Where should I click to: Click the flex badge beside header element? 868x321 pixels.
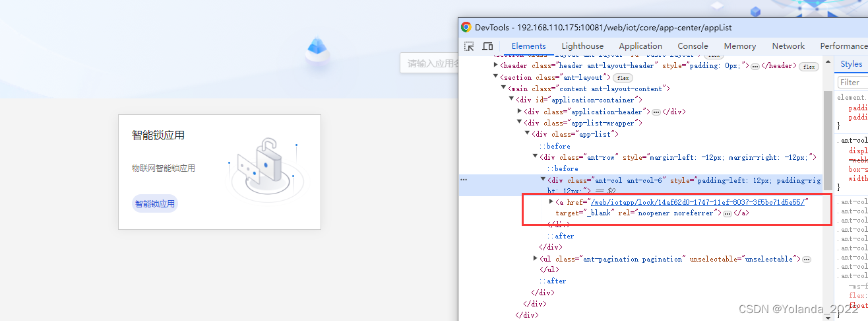(x=809, y=66)
